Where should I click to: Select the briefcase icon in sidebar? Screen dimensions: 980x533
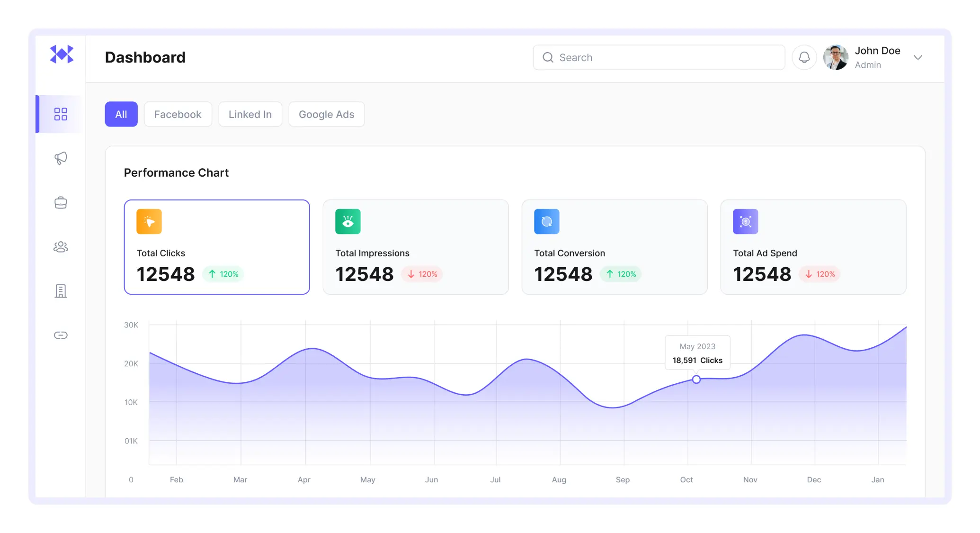(x=61, y=203)
